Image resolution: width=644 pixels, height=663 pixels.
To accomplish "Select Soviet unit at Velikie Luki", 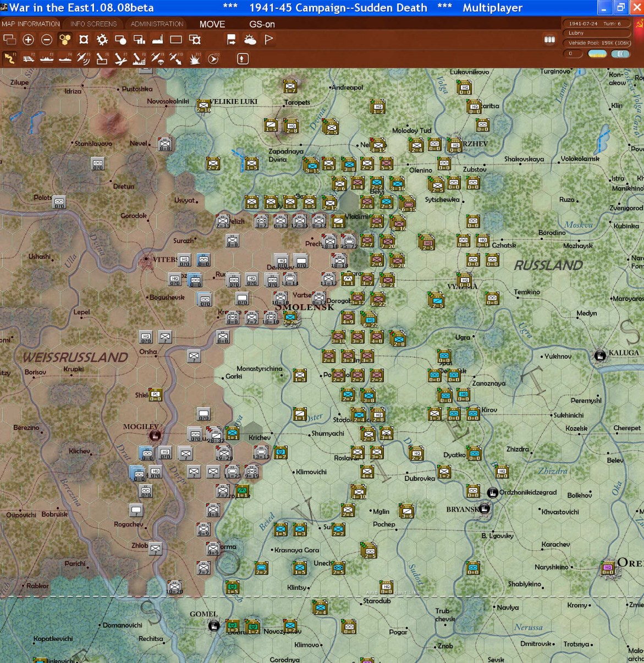I will (x=203, y=105).
